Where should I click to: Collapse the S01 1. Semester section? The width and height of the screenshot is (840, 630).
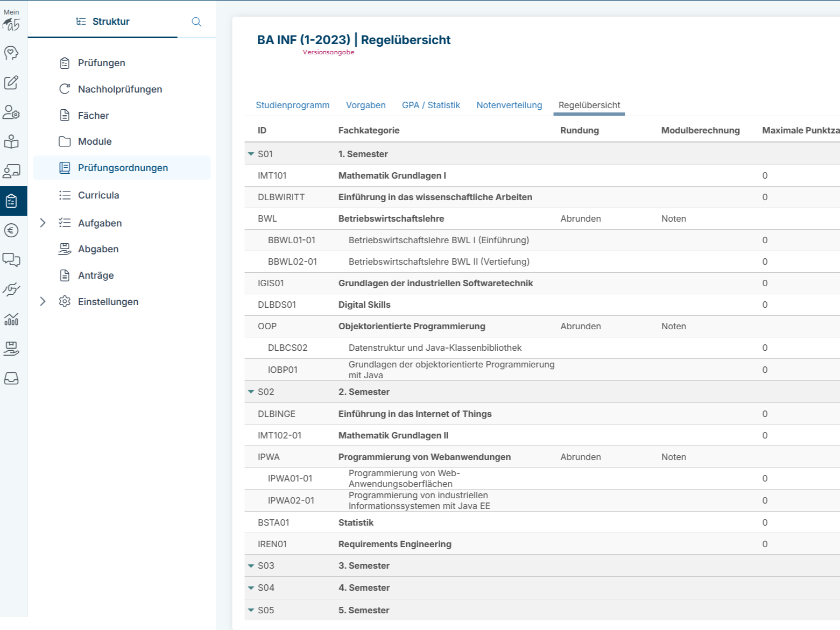click(x=251, y=154)
